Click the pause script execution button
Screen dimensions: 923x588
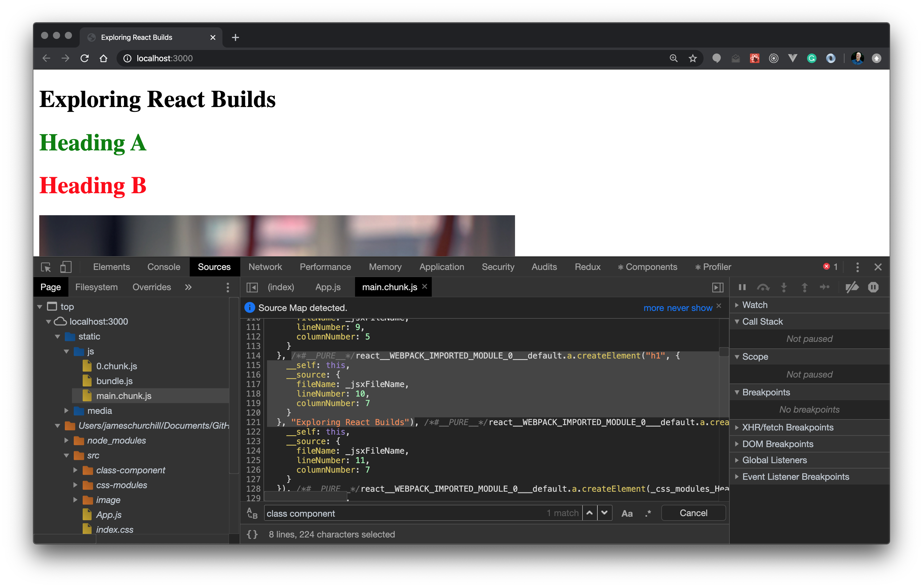pyautogui.click(x=742, y=287)
